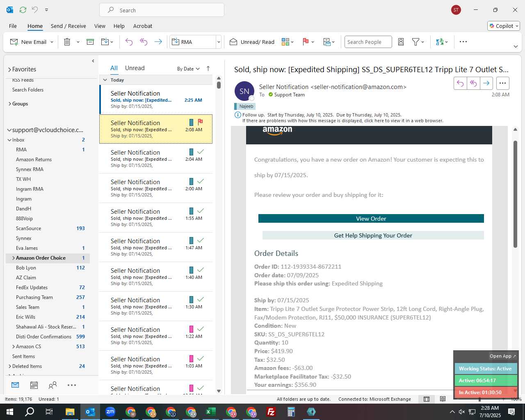Collapse the Today group header

pyautogui.click(x=105, y=80)
